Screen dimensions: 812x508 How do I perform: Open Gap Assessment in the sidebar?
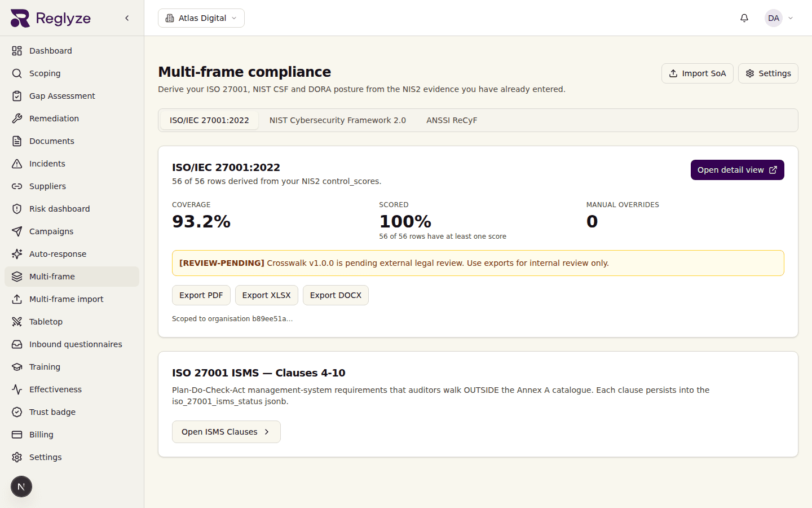pos(72,96)
